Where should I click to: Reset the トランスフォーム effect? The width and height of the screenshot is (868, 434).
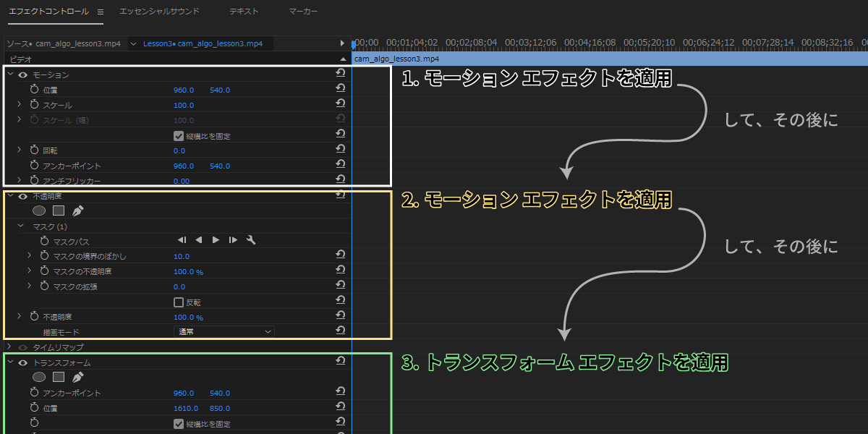point(340,361)
